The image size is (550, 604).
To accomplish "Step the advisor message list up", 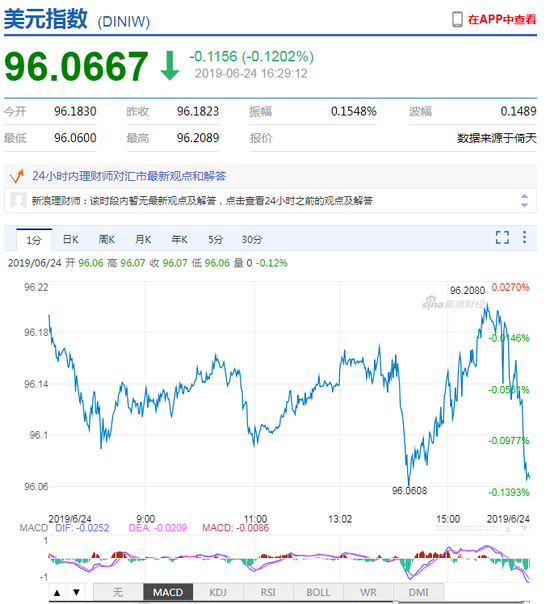I will click(x=524, y=196).
